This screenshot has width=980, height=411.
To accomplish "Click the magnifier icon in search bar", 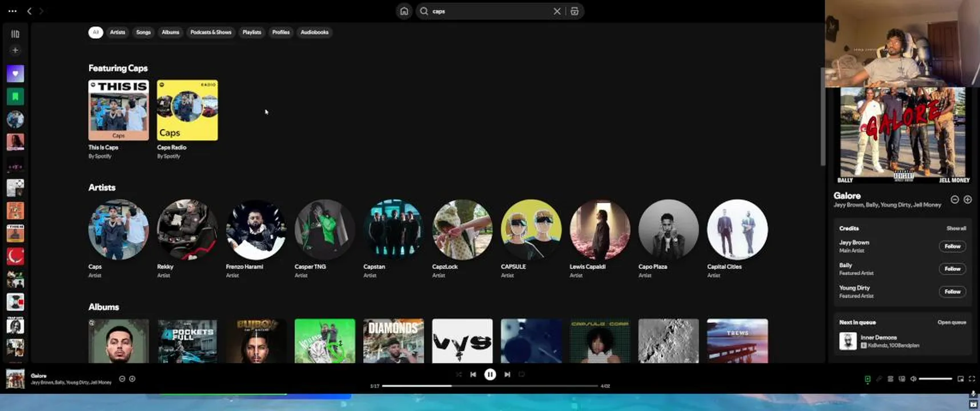I will (424, 11).
